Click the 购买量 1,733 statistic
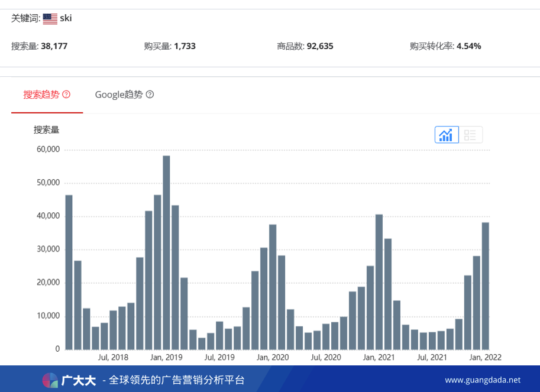540x392 pixels. (170, 46)
